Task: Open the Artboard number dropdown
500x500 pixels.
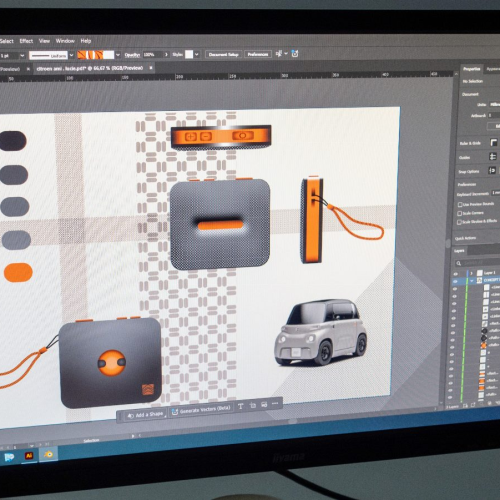Action: pos(494,115)
